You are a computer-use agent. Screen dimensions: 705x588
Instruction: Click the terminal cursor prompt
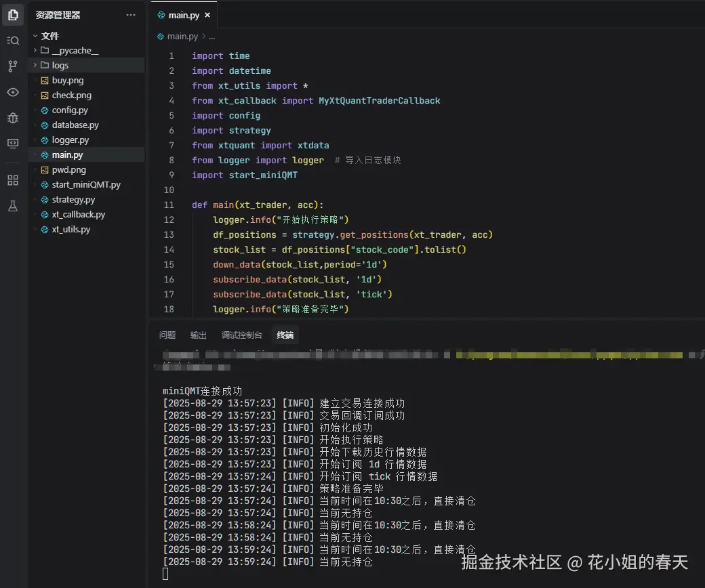165,574
